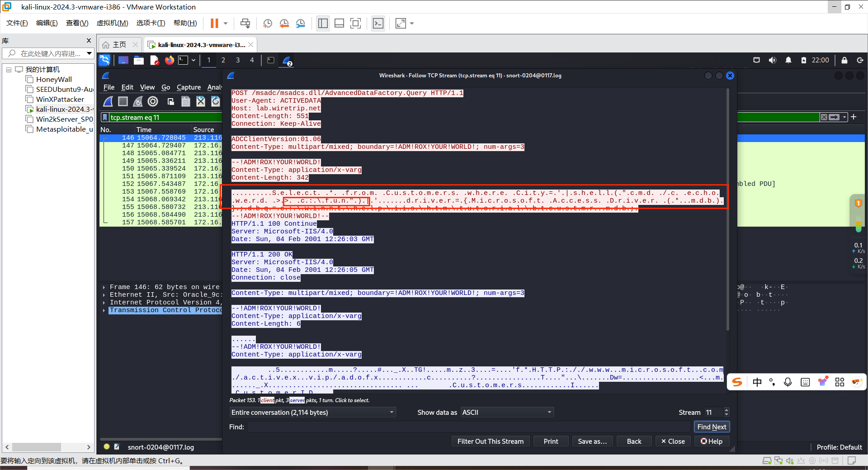Viewport: 868px width, 470px height.
Task: Open Wireshark's View menu
Action: [x=147, y=87]
